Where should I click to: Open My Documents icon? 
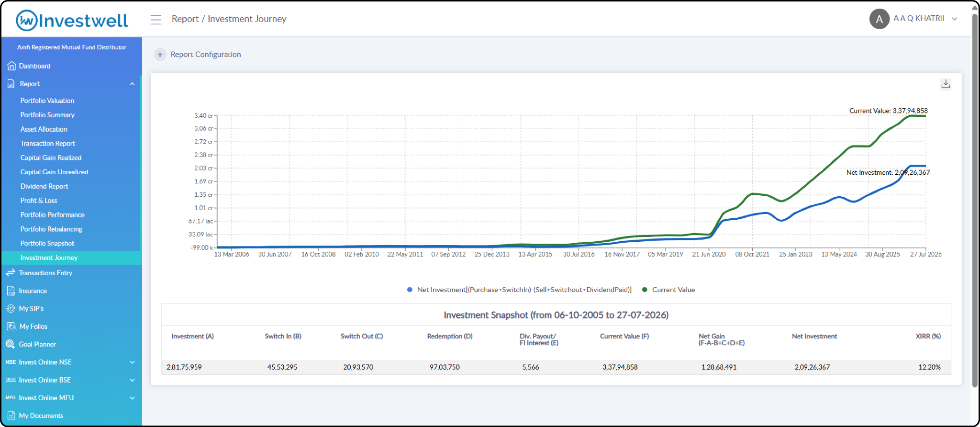(11, 416)
